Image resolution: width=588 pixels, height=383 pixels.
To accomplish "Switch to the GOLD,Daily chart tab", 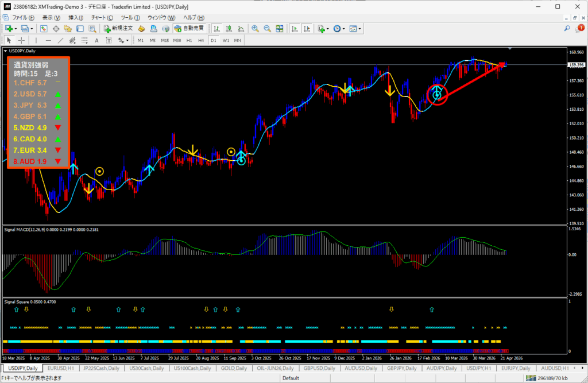I will (235, 368).
